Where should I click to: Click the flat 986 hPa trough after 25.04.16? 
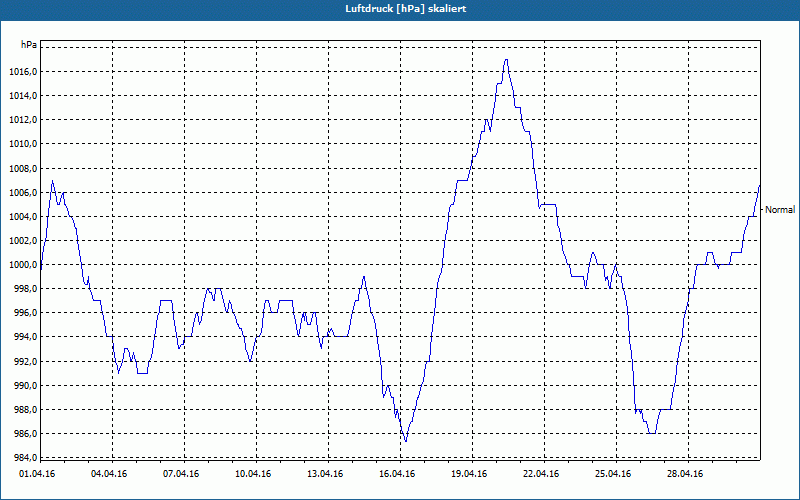652,433
